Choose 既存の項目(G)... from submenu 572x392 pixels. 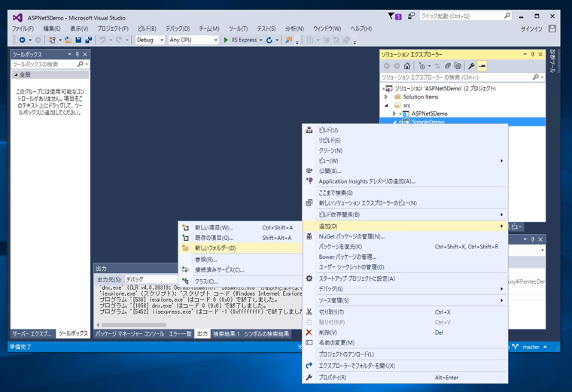pos(240,238)
